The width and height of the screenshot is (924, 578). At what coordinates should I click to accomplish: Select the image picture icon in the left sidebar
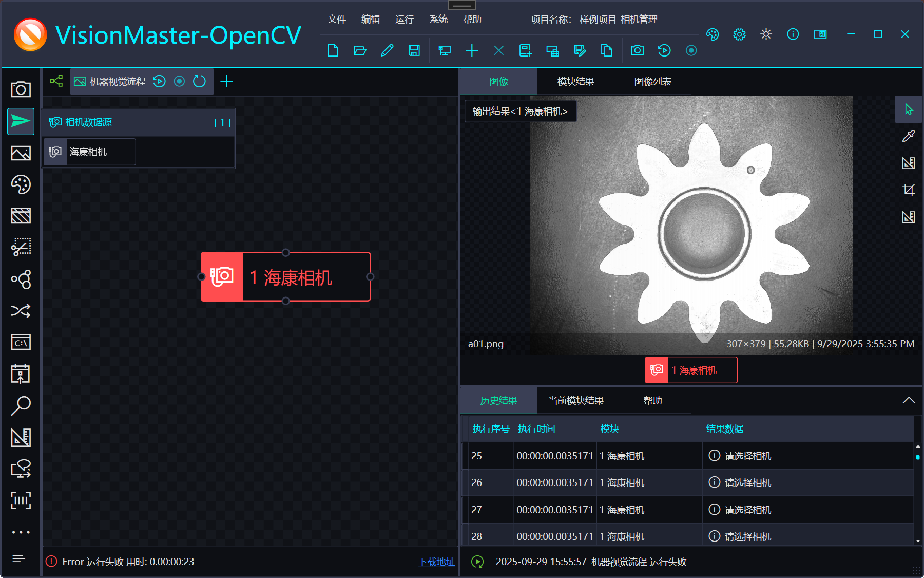point(21,153)
